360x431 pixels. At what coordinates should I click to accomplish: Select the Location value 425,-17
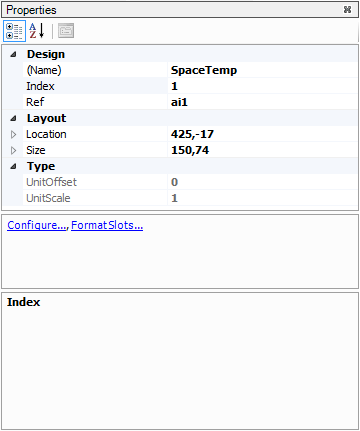tap(262, 134)
